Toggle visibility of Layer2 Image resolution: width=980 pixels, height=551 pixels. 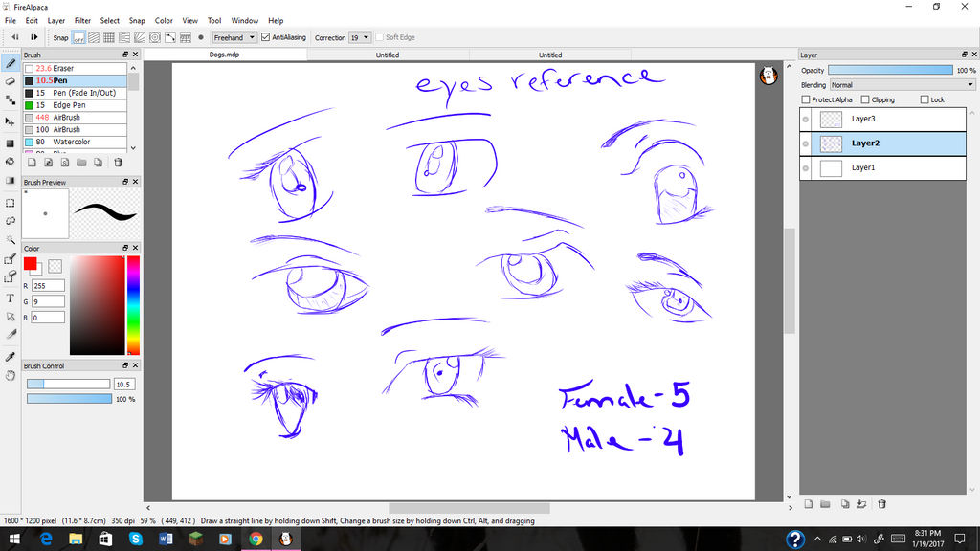pos(806,143)
